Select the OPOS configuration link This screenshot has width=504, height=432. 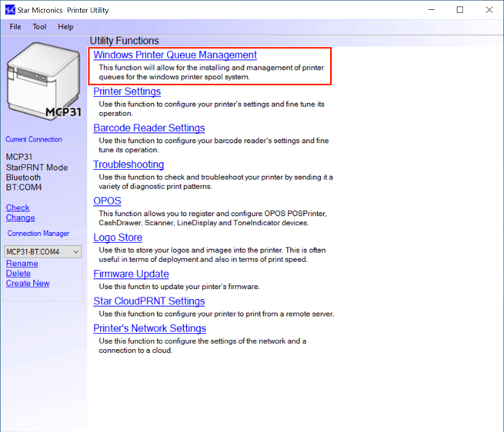coord(107,201)
